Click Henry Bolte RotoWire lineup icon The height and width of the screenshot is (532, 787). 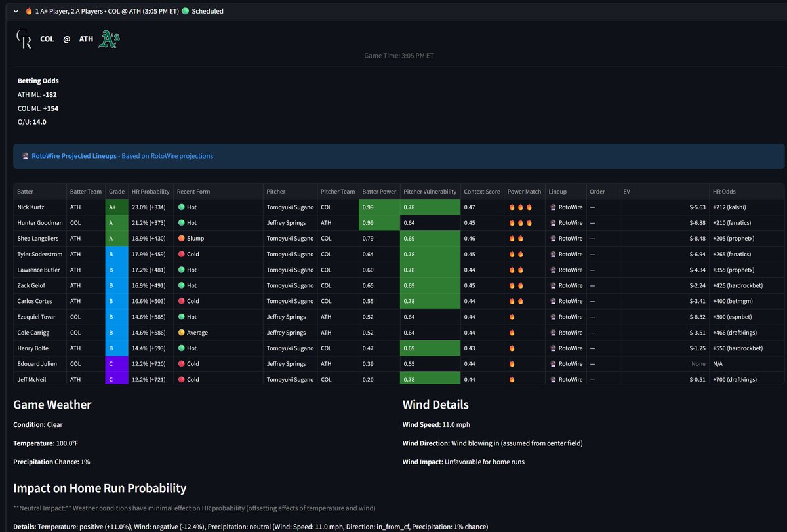coord(553,348)
